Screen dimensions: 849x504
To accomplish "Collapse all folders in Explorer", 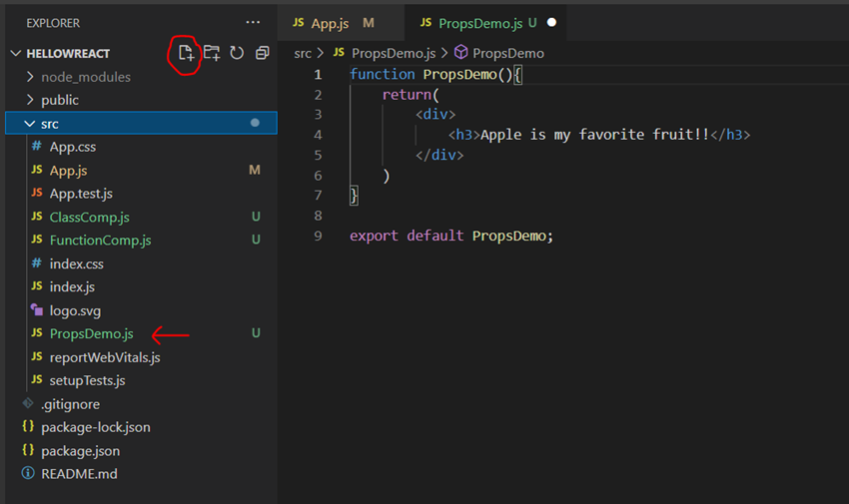I will 262,53.
